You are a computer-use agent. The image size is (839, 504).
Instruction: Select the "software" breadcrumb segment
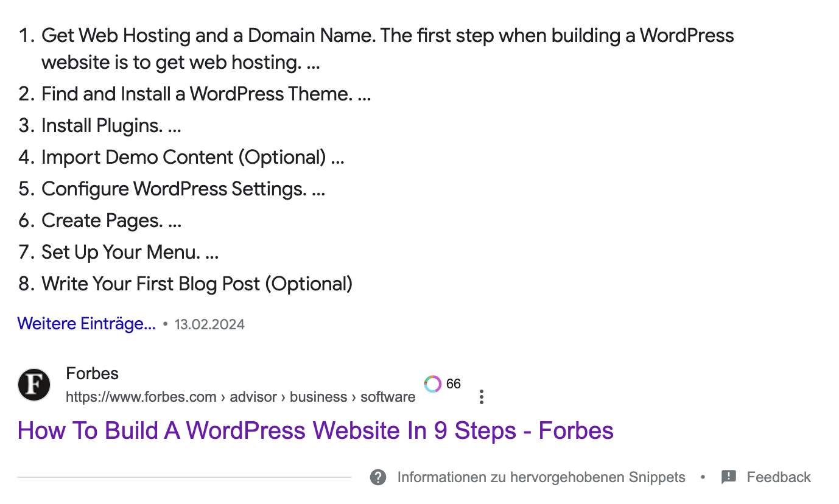[x=388, y=396]
